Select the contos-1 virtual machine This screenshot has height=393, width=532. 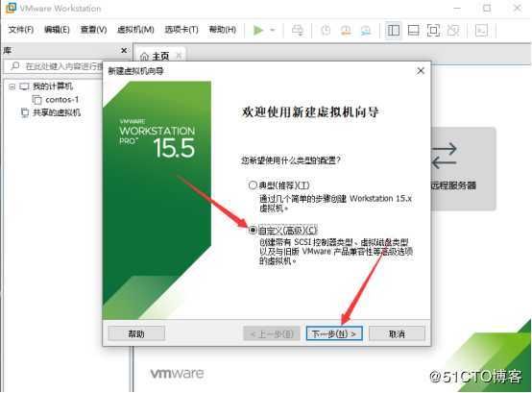(61, 99)
